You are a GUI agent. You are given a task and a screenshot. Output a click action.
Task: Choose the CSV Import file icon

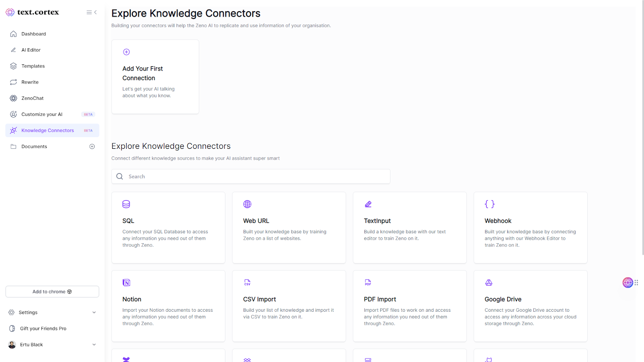coord(247,283)
